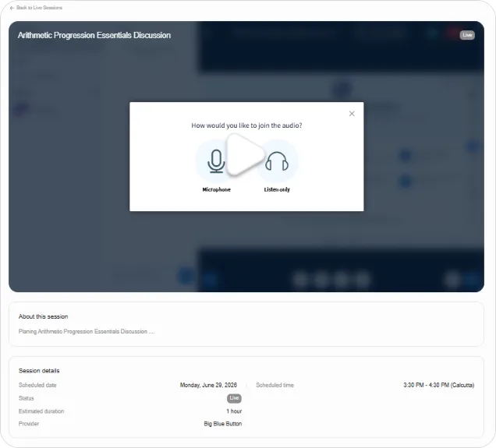Click the Live status badge in Session details
The height and width of the screenshot is (448, 496).
234,398
